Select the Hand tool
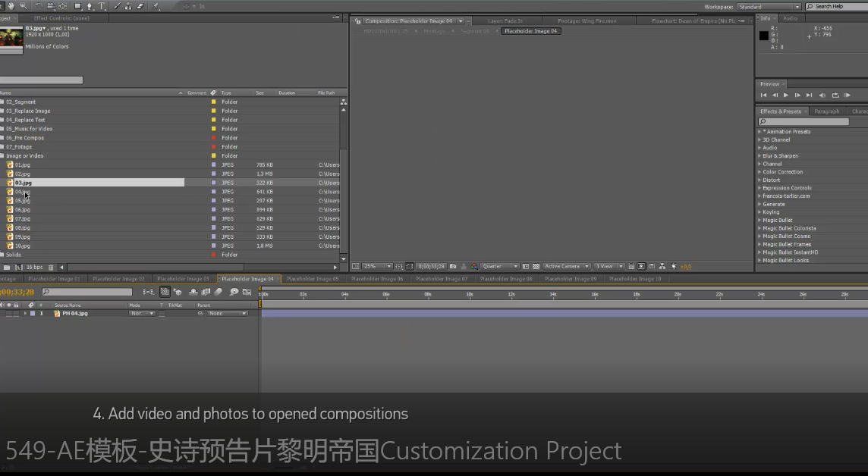The width and height of the screenshot is (868, 476). (x=11, y=6)
